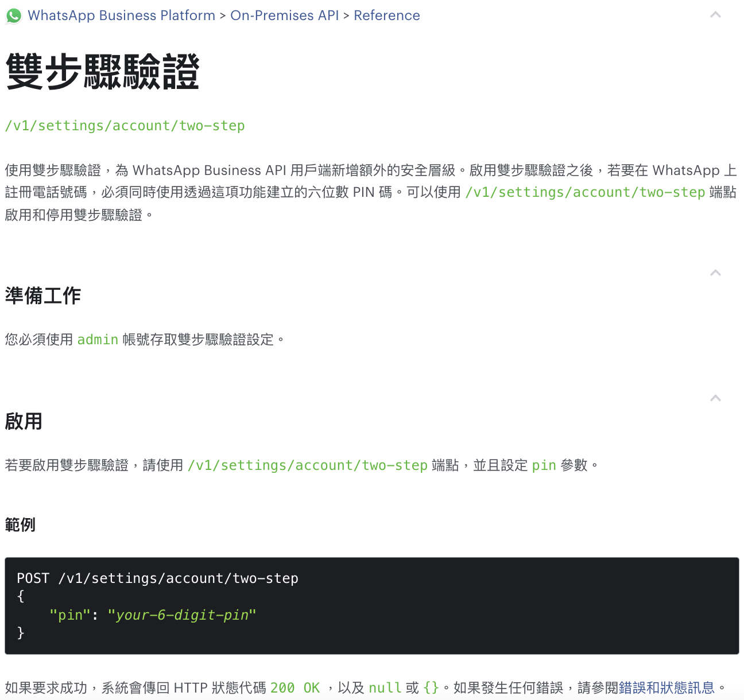Image resolution: width=744 pixels, height=700 pixels.
Task: Click the "pin" key in the code block
Action: (70, 615)
